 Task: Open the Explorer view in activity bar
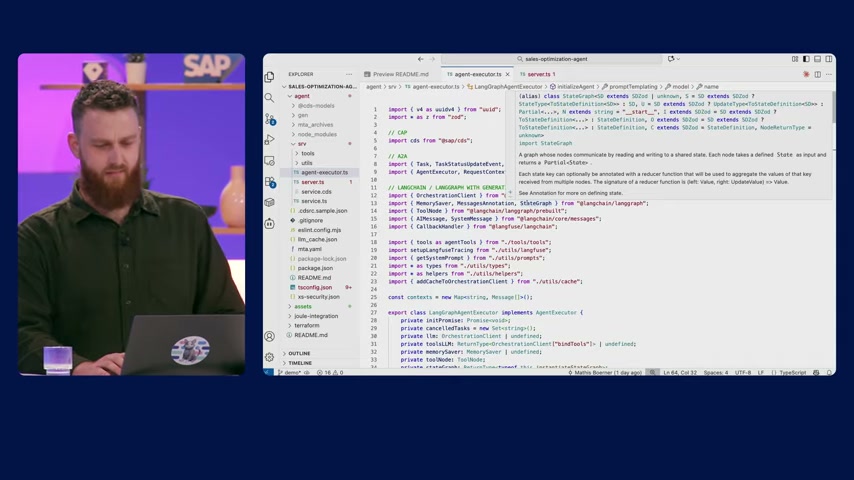pyautogui.click(x=270, y=77)
